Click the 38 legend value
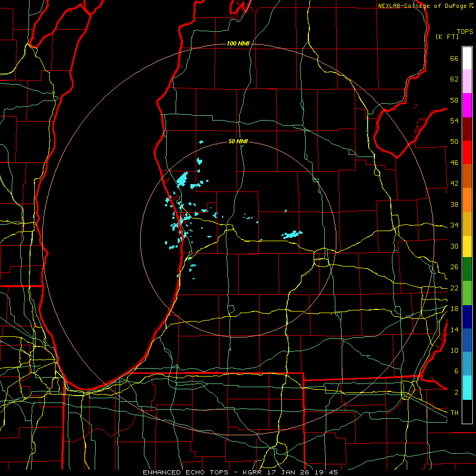Screen dimensions: 476x476 point(454,204)
